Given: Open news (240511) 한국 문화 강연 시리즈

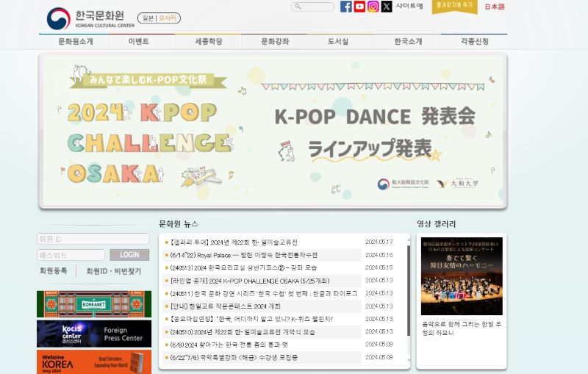Looking at the screenshot, I should 264,293.
